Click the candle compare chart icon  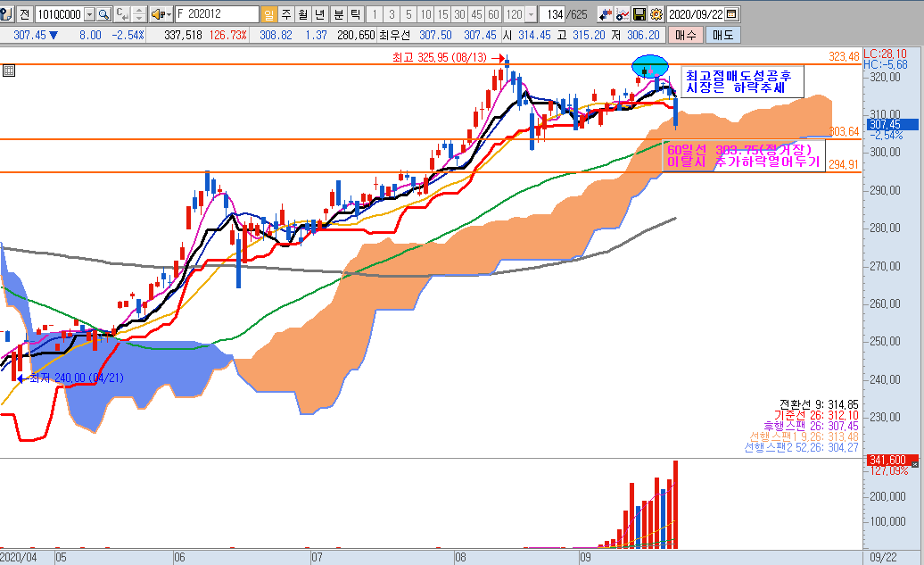pyautogui.click(x=606, y=14)
